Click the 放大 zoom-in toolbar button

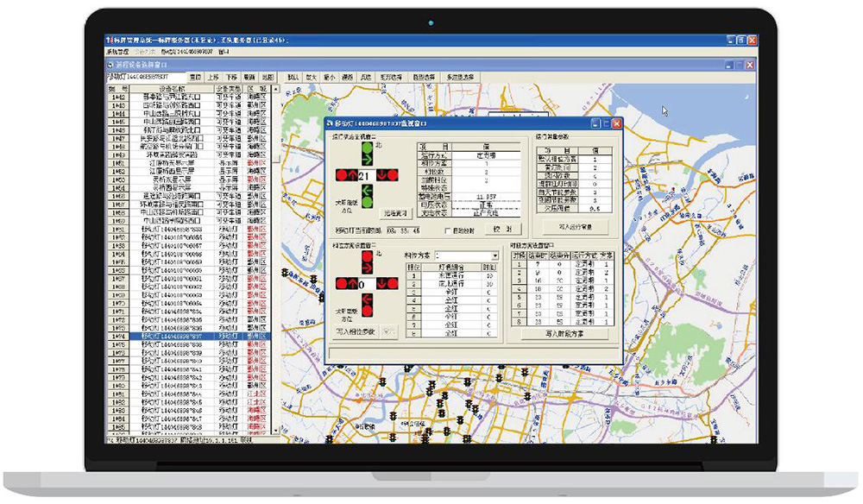(x=312, y=77)
